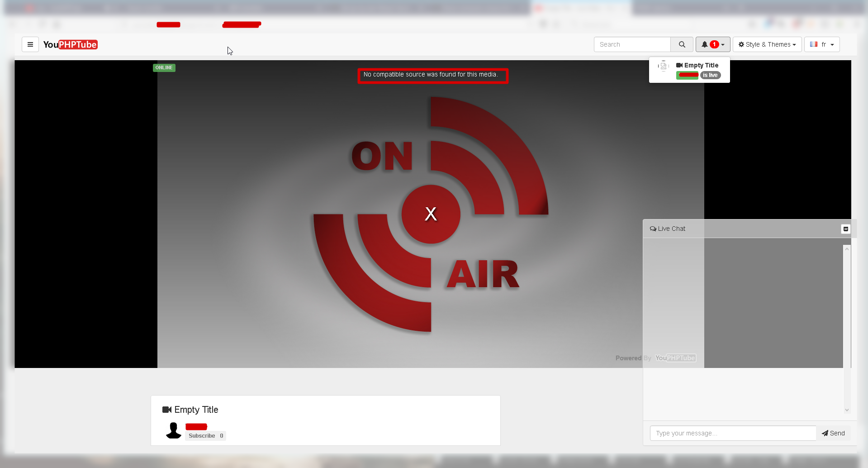Click the notification avatar icon
This screenshot has height=468, width=868.
pyautogui.click(x=663, y=66)
